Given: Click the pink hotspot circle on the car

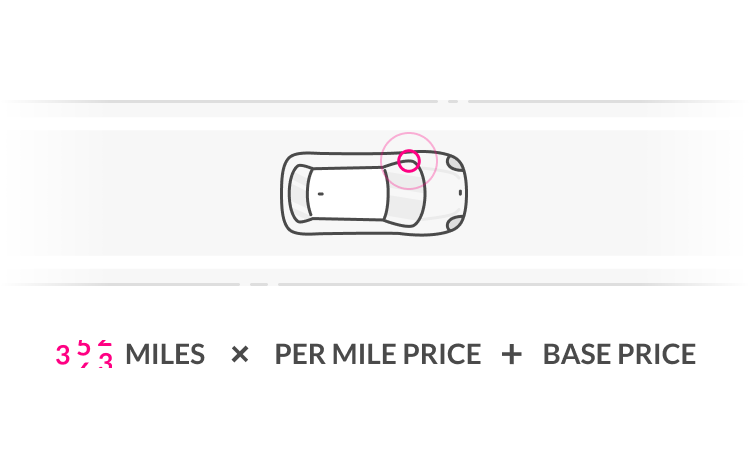Looking at the screenshot, I should [x=408, y=161].
